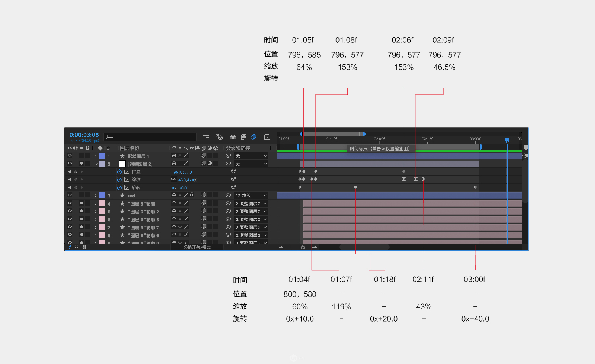Collapse the 调整图层 2 layer properties
This screenshot has width=595, height=364.
(96, 164)
